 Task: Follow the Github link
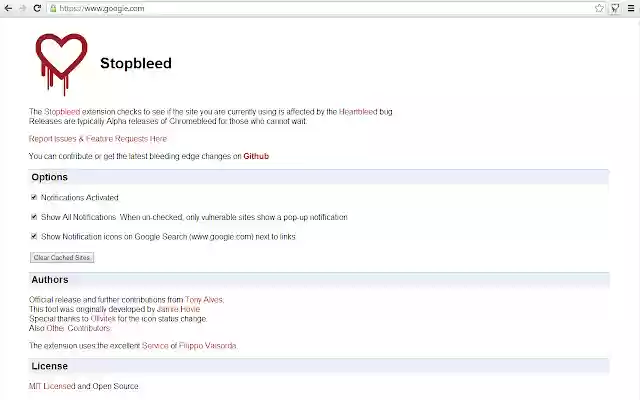[256, 156]
